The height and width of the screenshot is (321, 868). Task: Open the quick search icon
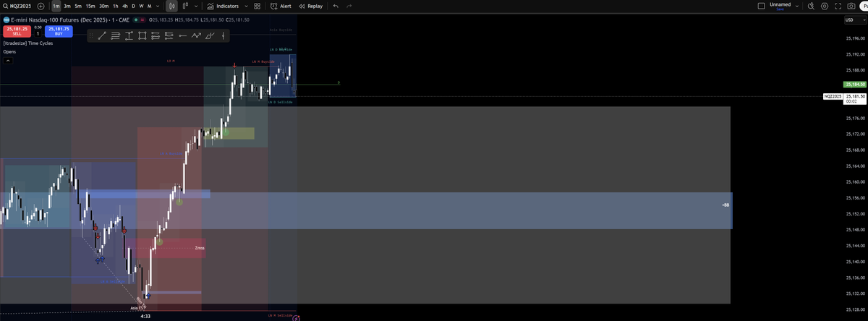(812, 6)
